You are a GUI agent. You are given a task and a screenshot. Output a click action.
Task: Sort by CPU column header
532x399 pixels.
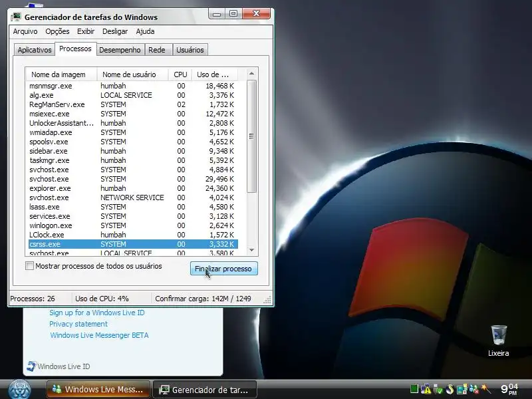point(180,74)
